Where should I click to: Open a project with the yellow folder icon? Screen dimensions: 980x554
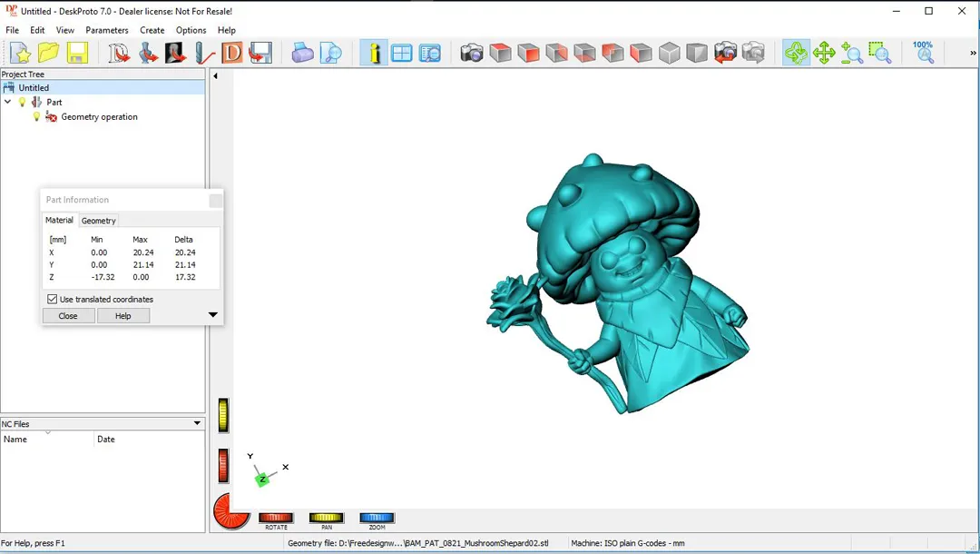coord(49,54)
